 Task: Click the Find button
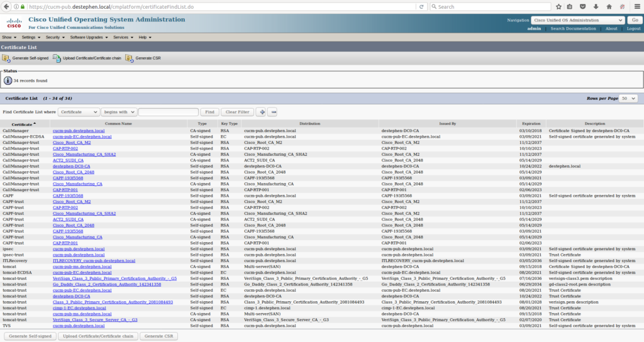click(x=209, y=112)
